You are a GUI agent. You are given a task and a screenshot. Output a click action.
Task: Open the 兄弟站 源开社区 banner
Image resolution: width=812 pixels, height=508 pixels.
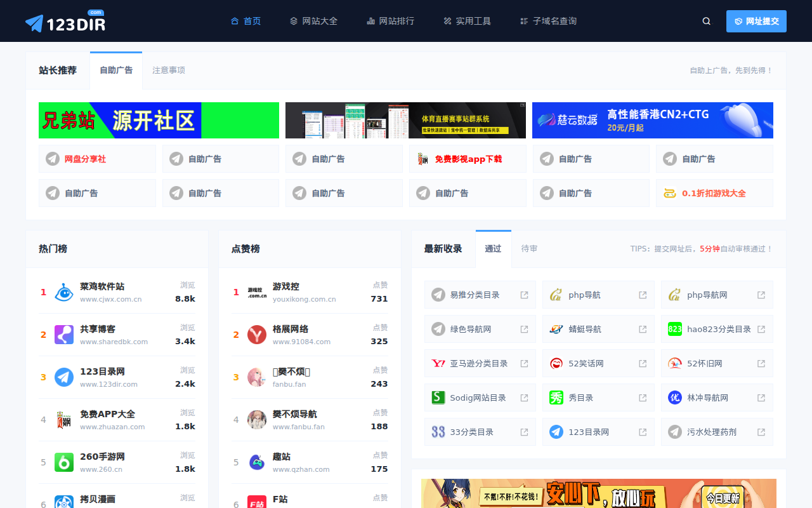click(x=159, y=120)
